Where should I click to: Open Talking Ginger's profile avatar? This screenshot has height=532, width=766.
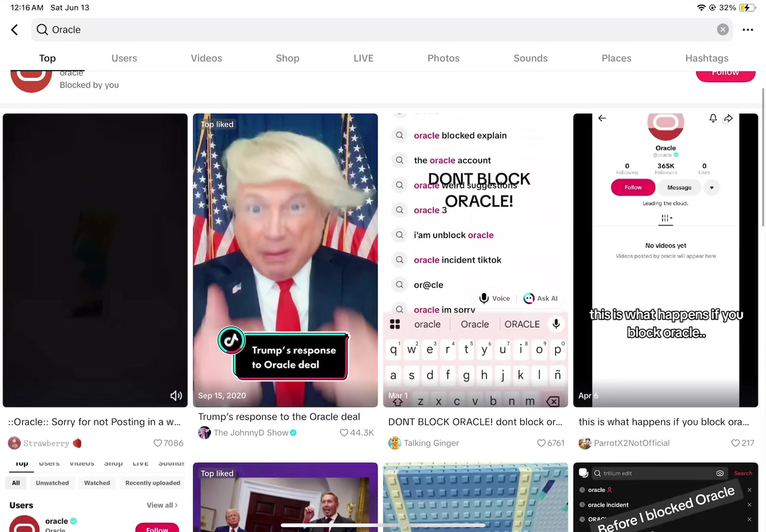pos(395,443)
